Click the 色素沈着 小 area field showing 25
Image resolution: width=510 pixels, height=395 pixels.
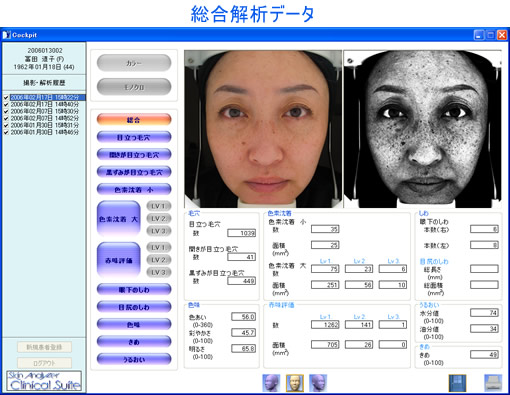tap(325, 245)
